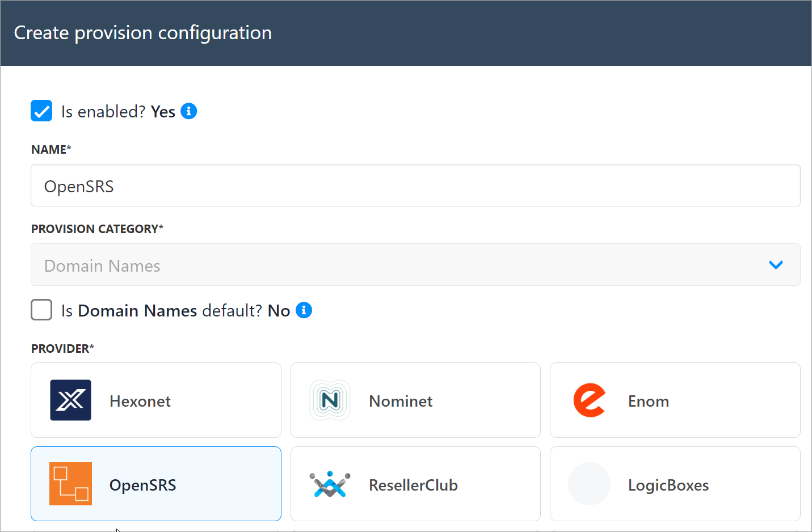Click the LogicBoxes placeholder logo
The width and height of the screenshot is (812, 532).
point(589,484)
